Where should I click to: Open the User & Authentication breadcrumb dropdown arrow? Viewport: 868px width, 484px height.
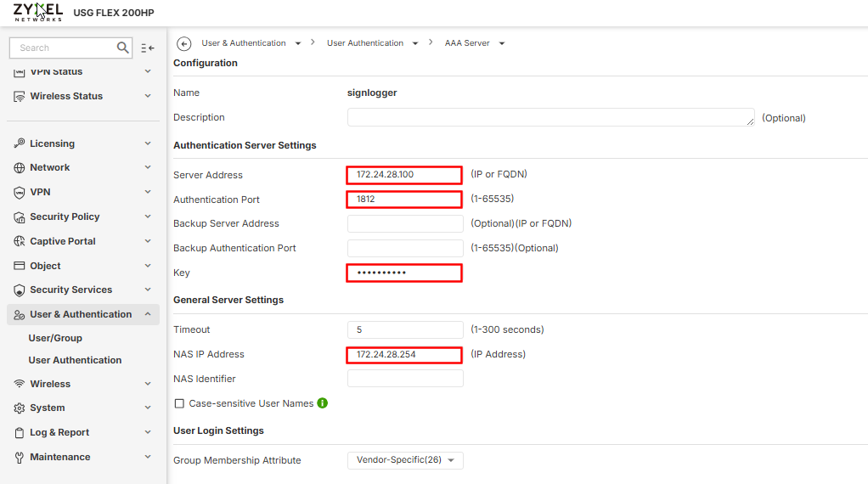click(298, 43)
